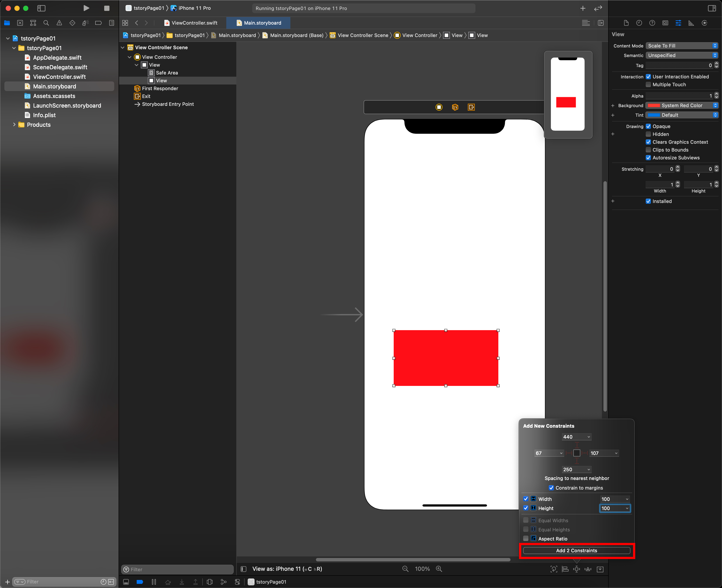722x588 pixels.
Task: Click the Run play button
Action: pyautogui.click(x=86, y=8)
